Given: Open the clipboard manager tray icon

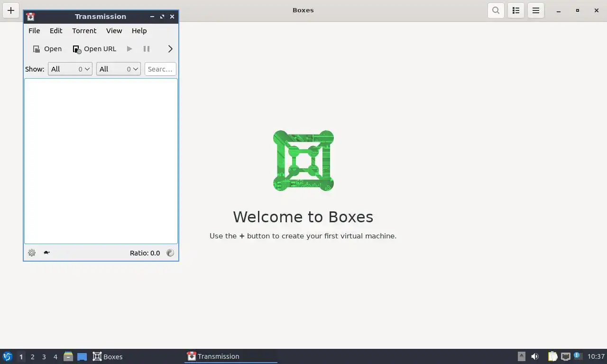Looking at the screenshot, I should (x=552, y=356).
